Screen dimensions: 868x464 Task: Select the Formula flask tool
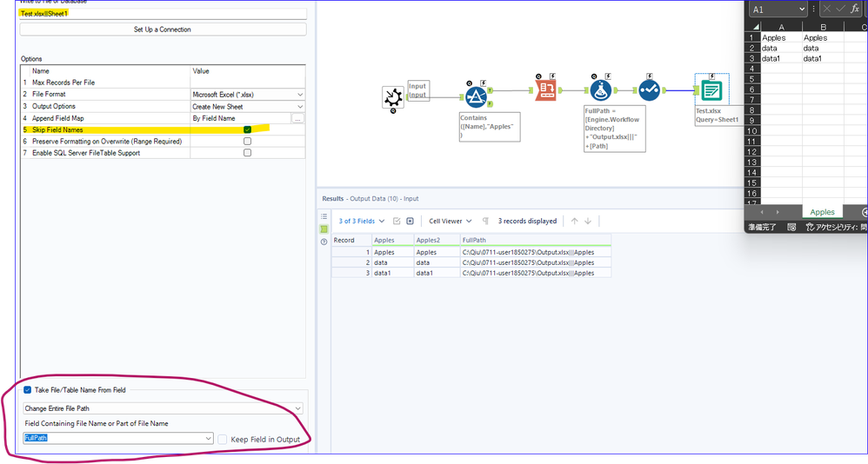point(601,90)
